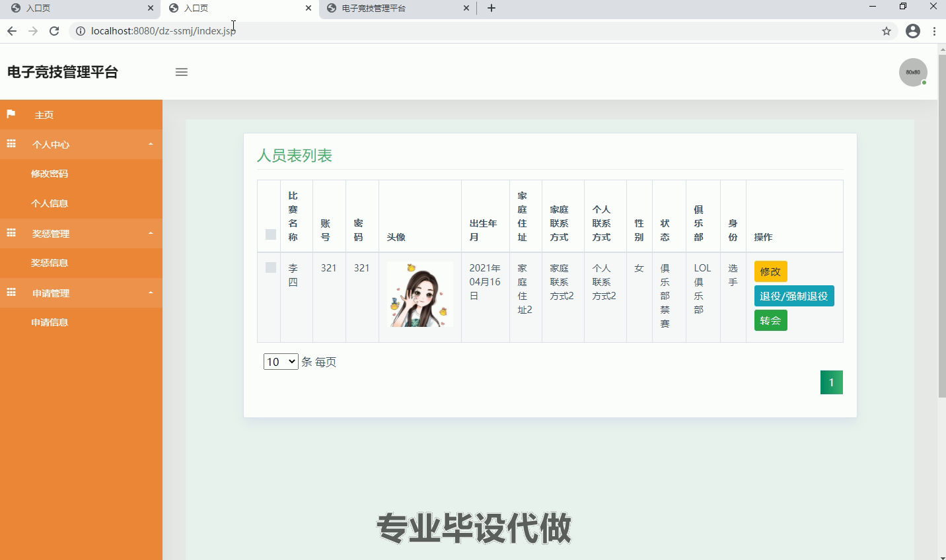Check the checkbox for row 李四
This screenshot has width=946, height=560.
271,267
